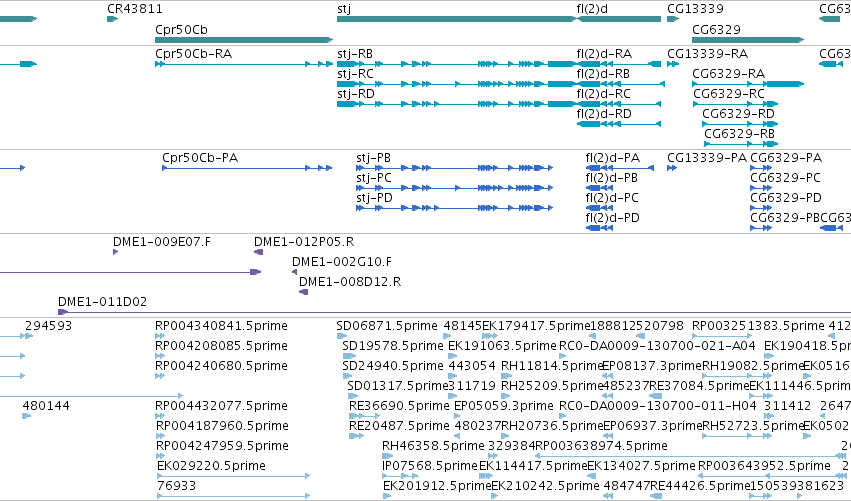
Task: Click EST label SD01317.5prime
Action: pos(398,386)
